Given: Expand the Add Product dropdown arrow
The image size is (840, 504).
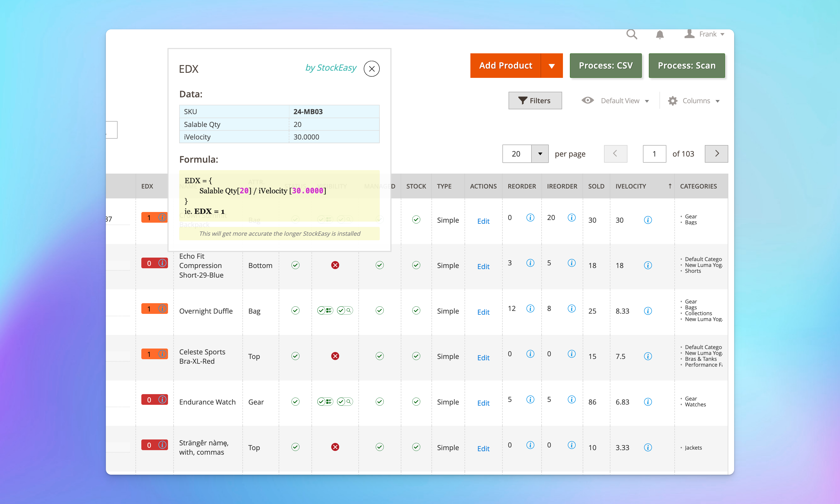Looking at the screenshot, I should point(552,66).
